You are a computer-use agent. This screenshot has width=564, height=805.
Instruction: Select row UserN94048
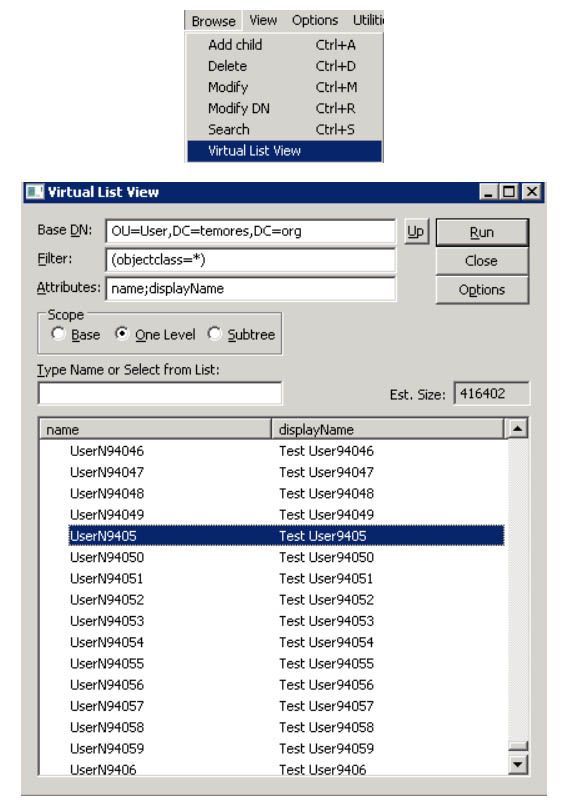286,493
